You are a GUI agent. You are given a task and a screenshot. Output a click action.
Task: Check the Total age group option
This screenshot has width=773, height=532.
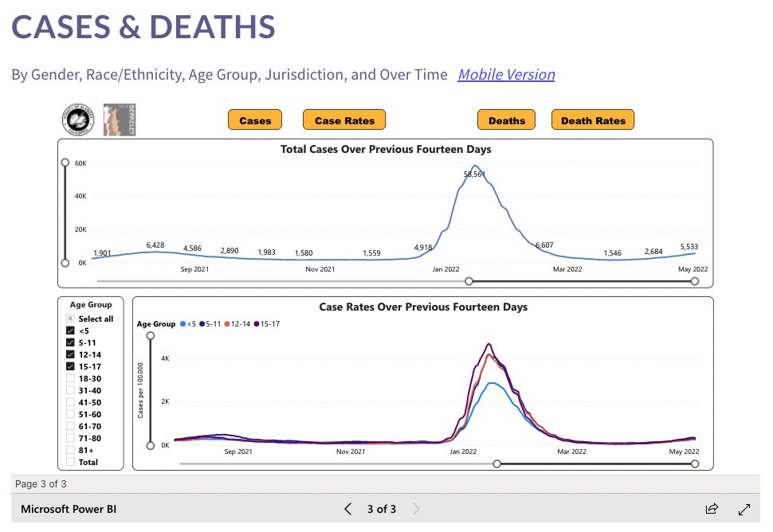[x=71, y=462]
